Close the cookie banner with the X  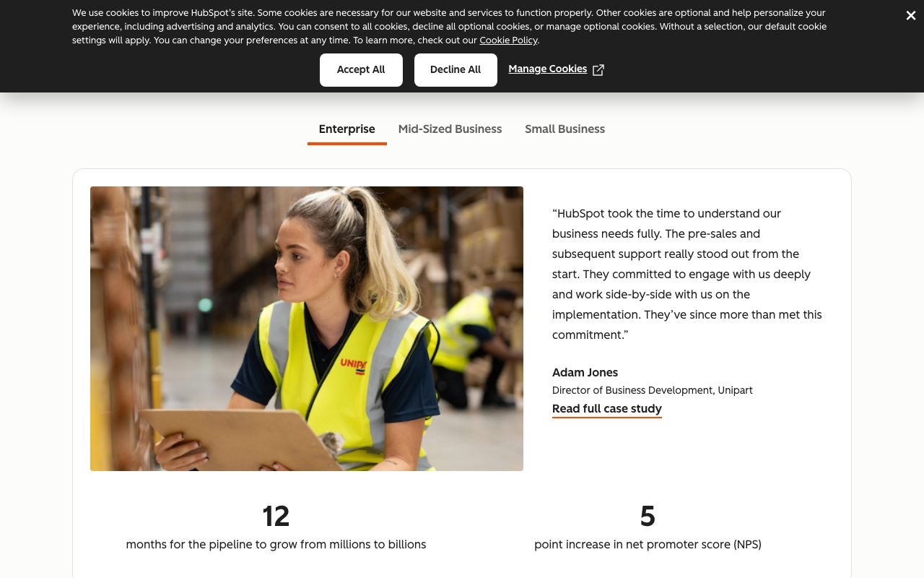[910, 16]
